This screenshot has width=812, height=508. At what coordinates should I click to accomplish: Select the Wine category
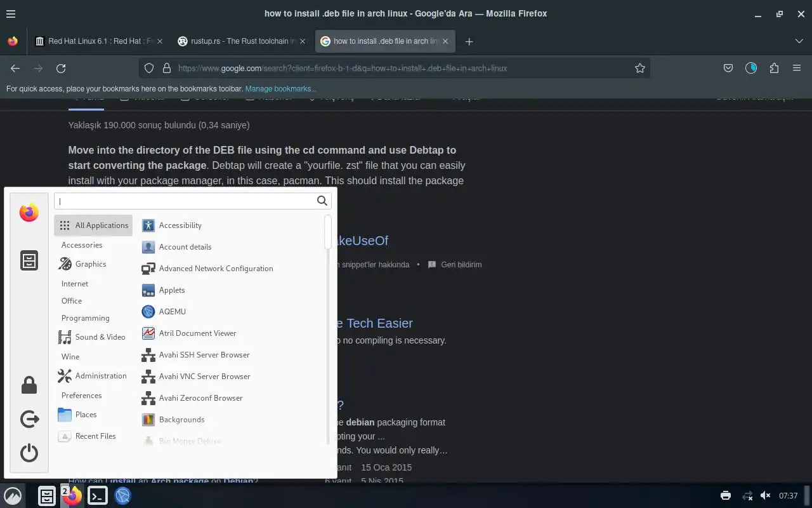(70, 357)
